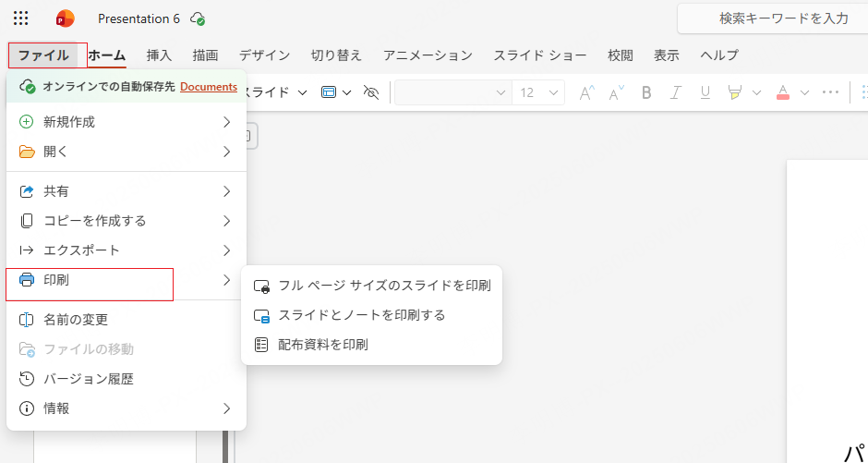The image size is (868, 463).
Task: Apply the text highlight color
Action: pyautogui.click(x=735, y=92)
